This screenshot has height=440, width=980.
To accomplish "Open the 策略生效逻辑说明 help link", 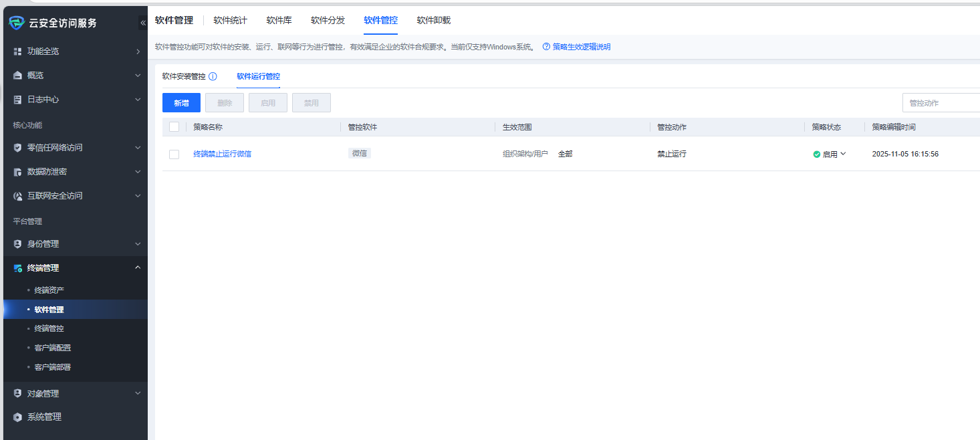I will (x=581, y=47).
